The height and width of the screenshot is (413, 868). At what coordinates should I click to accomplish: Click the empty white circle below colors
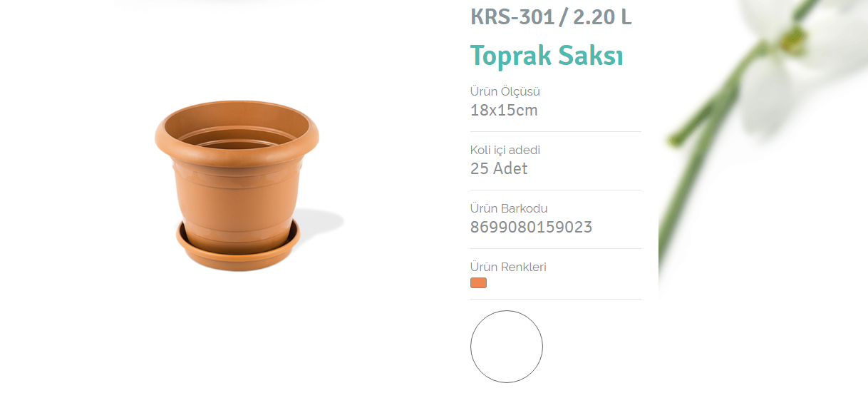tap(506, 347)
